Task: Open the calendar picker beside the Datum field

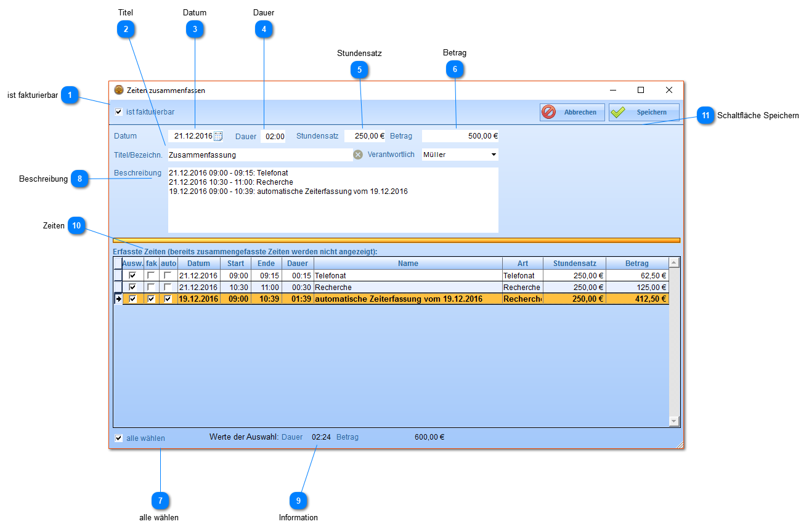Action: click(218, 136)
